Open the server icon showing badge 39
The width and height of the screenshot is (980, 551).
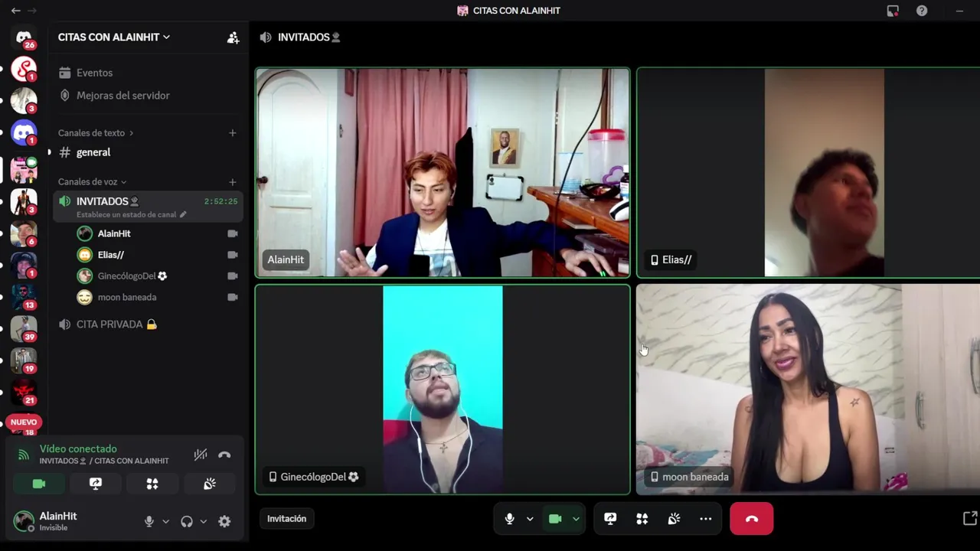(24, 329)
